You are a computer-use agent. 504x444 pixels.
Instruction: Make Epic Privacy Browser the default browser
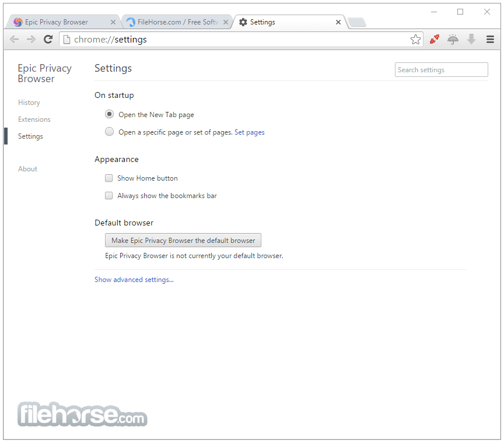(x=183, y=241)
